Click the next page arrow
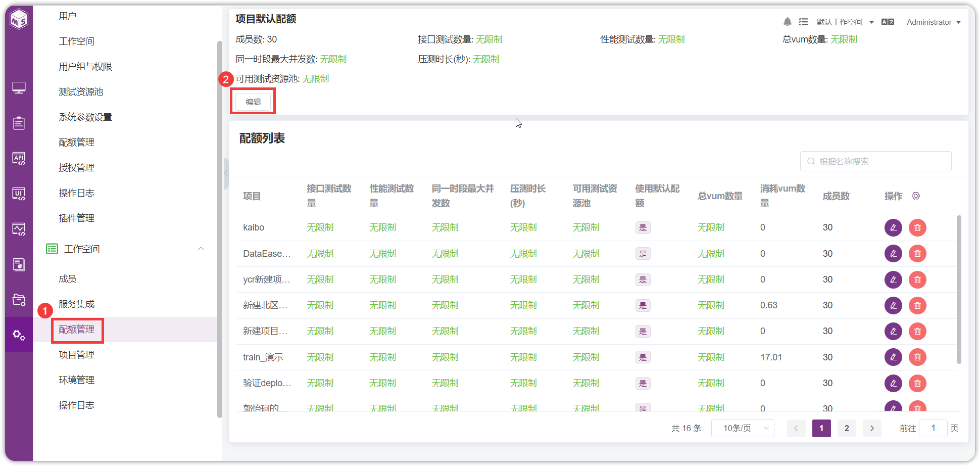This screenshot has width=980, height=466. [x=872, y=428]
